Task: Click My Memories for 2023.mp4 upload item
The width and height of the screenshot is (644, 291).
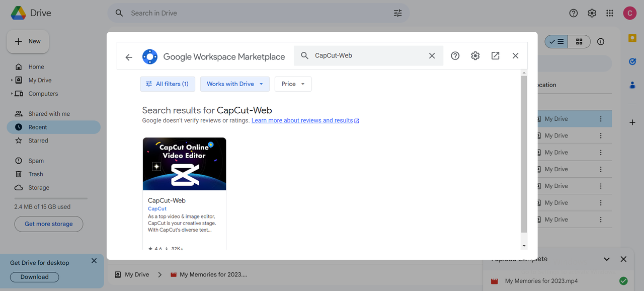Action: (558, 281)
